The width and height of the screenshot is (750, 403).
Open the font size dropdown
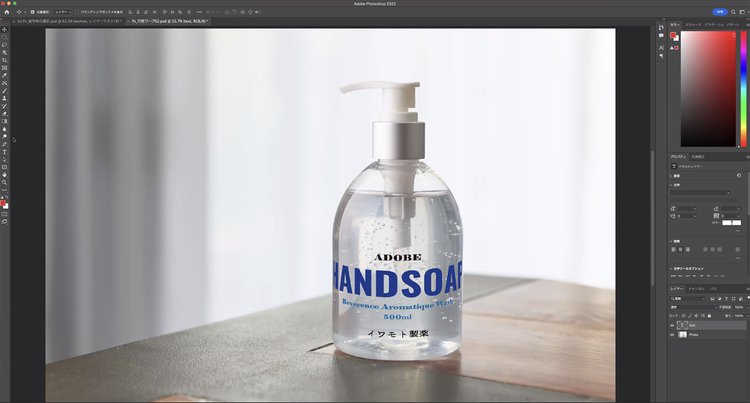[687, 209]
